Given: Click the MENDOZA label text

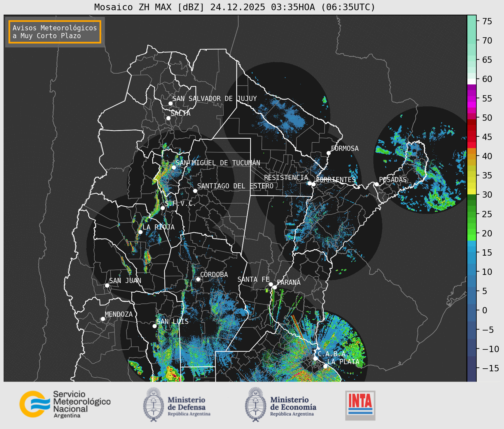Looking at the screenshot, I should pos(119,314).
